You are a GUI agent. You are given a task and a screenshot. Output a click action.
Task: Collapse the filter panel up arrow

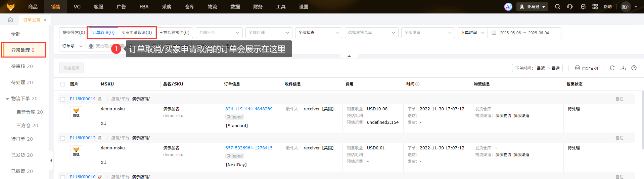coord(349,56)
